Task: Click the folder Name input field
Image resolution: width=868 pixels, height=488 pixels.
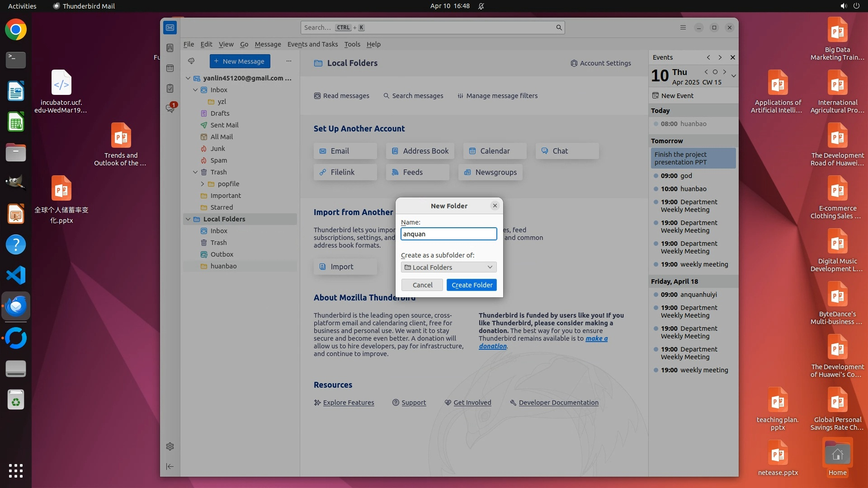Action: 448,234
